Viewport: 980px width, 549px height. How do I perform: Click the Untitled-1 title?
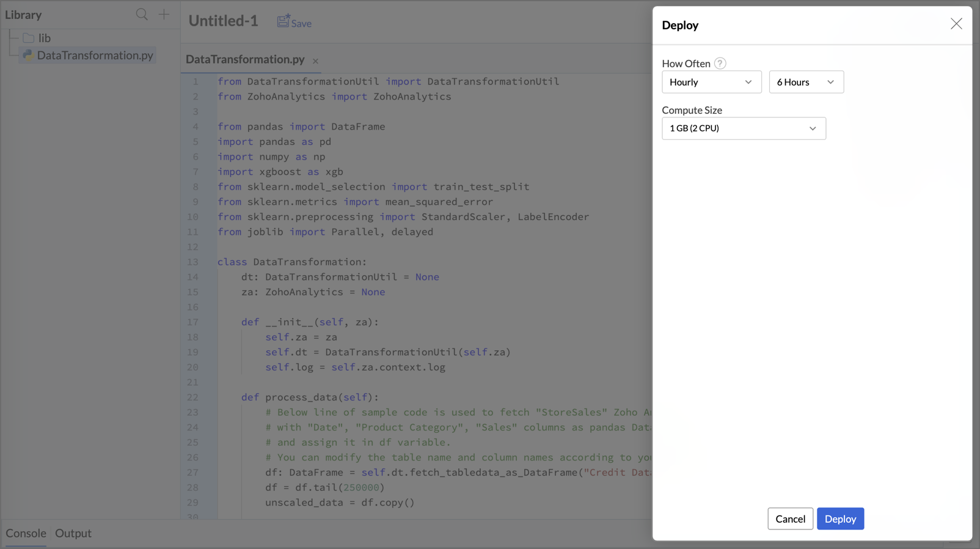point(223,21)
